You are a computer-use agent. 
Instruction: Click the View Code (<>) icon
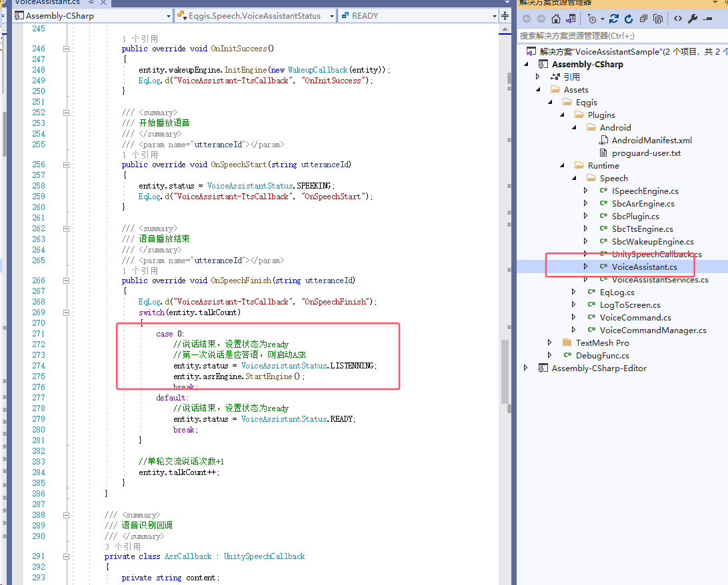click(677, 19)
